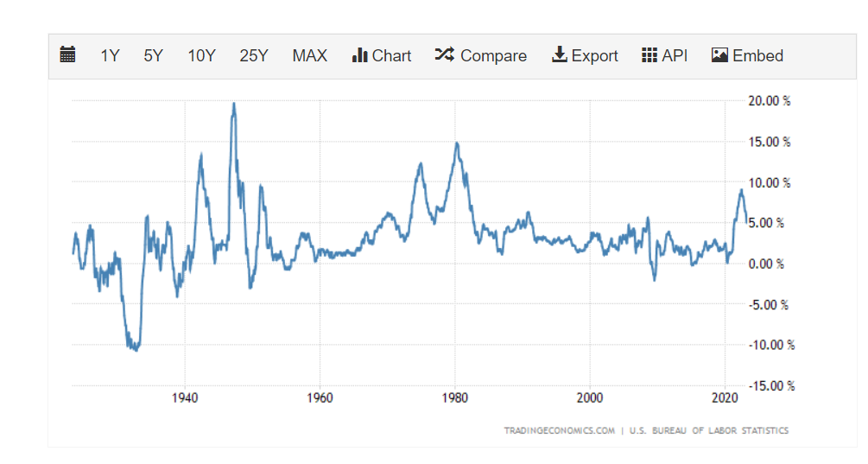Click the 1960 x-axis label
The width and height of the screenshot is (868, 464).
(320, 397)
